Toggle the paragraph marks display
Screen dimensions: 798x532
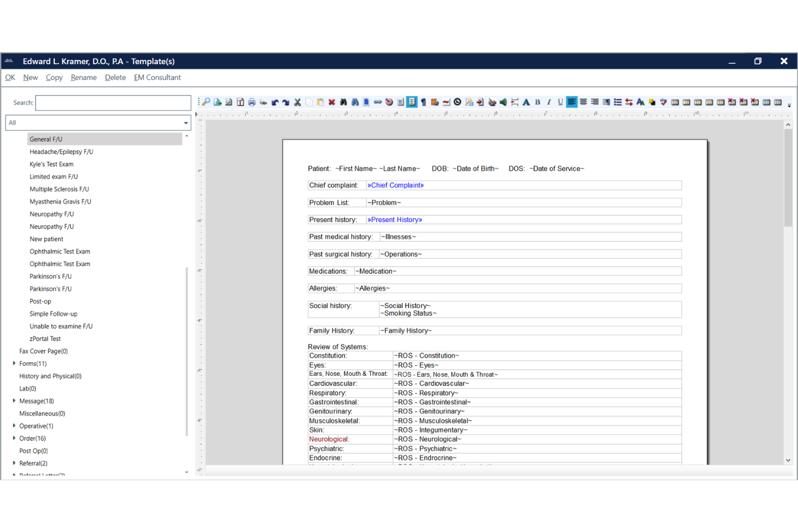423,101
